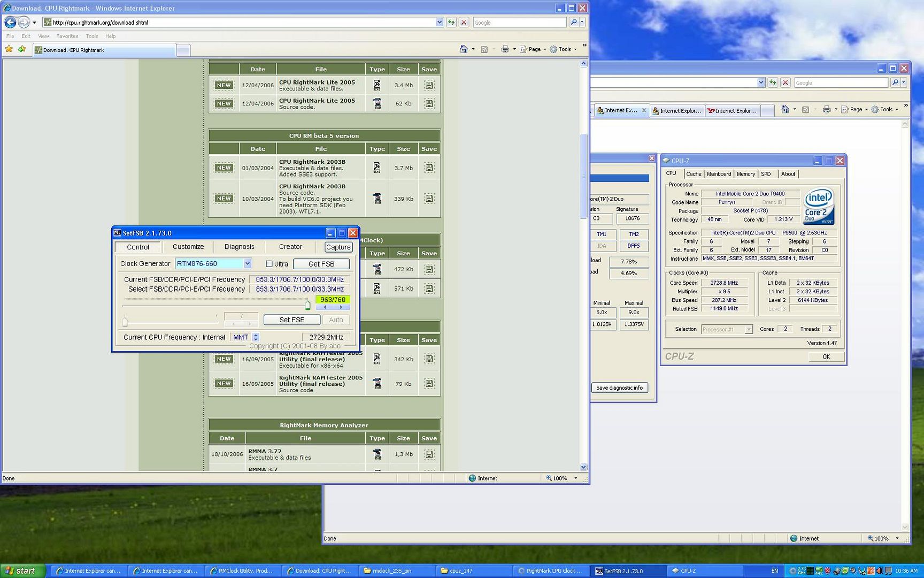
Task: Open Favorites menu in front IE
Action: coord(67,36)
